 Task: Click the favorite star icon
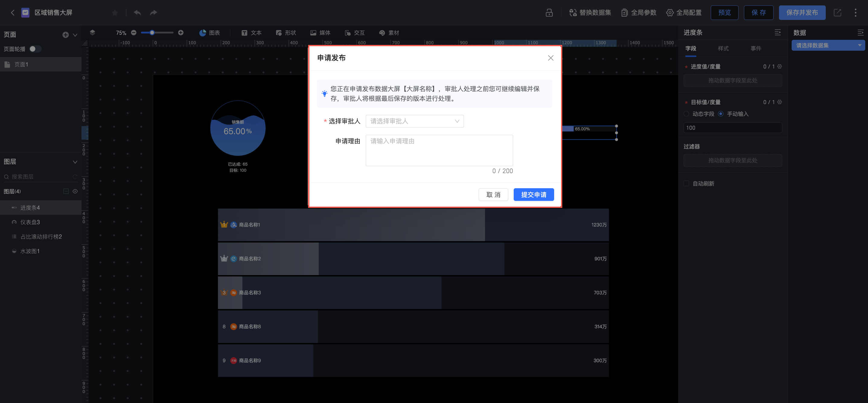point(115,12)
